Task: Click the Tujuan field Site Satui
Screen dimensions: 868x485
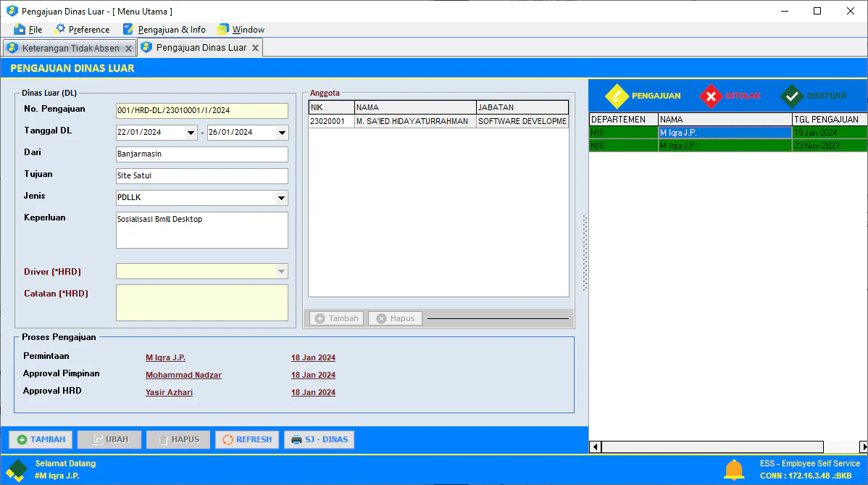Action: click(202, 175)
